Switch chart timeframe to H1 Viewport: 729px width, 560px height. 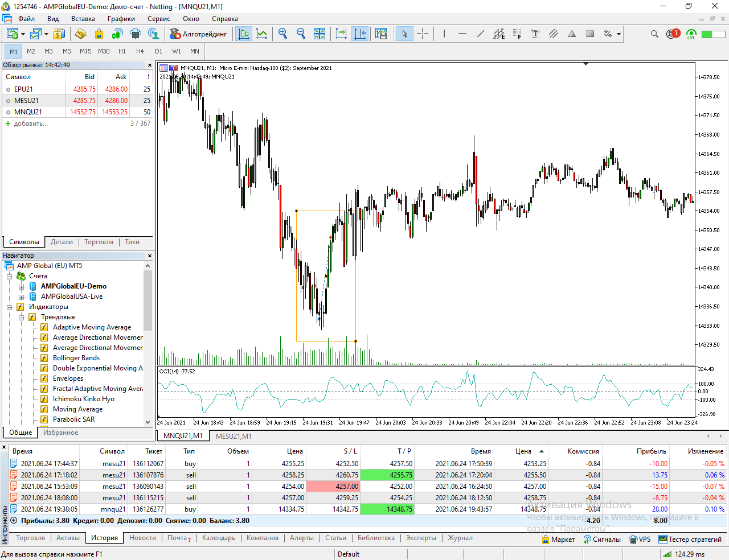[122, 51]
